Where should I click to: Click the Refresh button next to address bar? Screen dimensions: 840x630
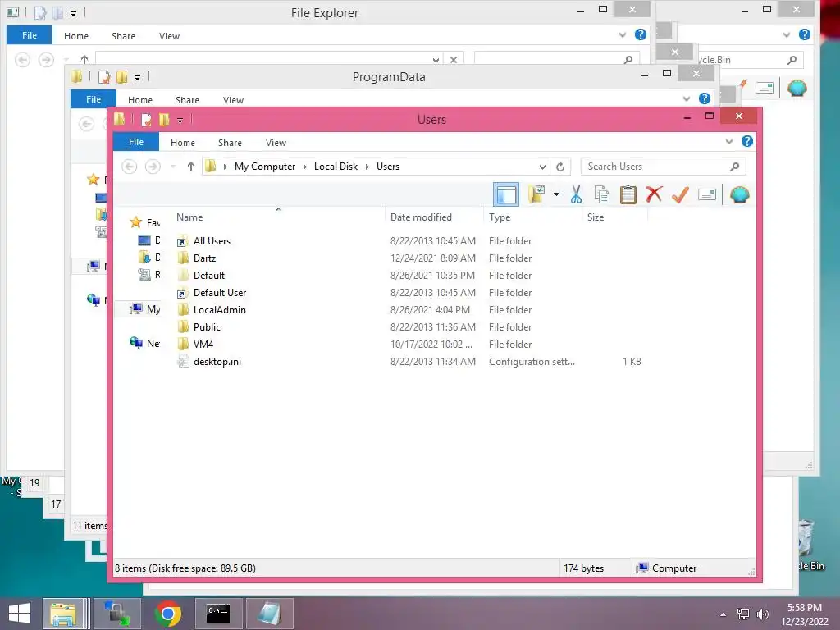(560, 167)
